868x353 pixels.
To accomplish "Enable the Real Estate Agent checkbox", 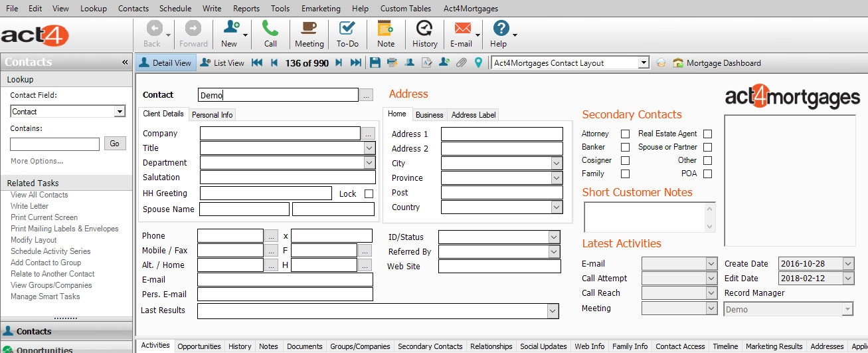I will point(707,134).
